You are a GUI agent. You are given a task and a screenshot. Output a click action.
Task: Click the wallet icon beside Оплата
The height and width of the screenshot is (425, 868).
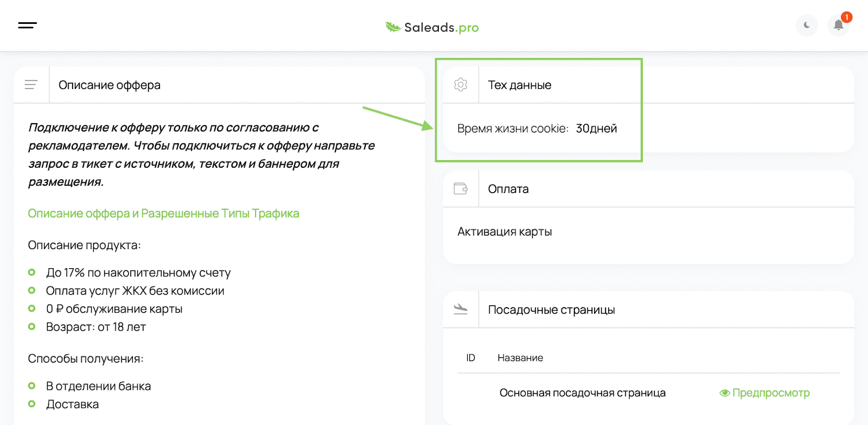(x=461, y=188)
